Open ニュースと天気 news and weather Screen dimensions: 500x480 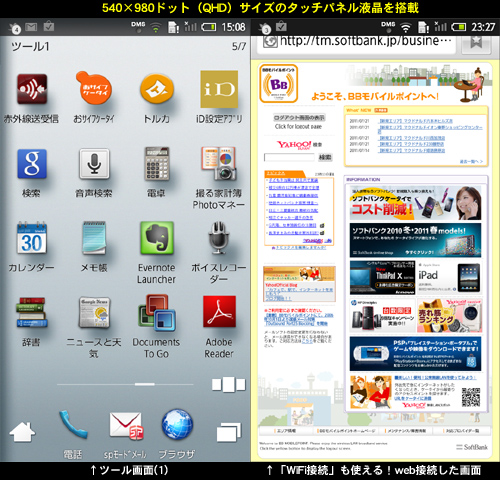(x=94, y=313)
